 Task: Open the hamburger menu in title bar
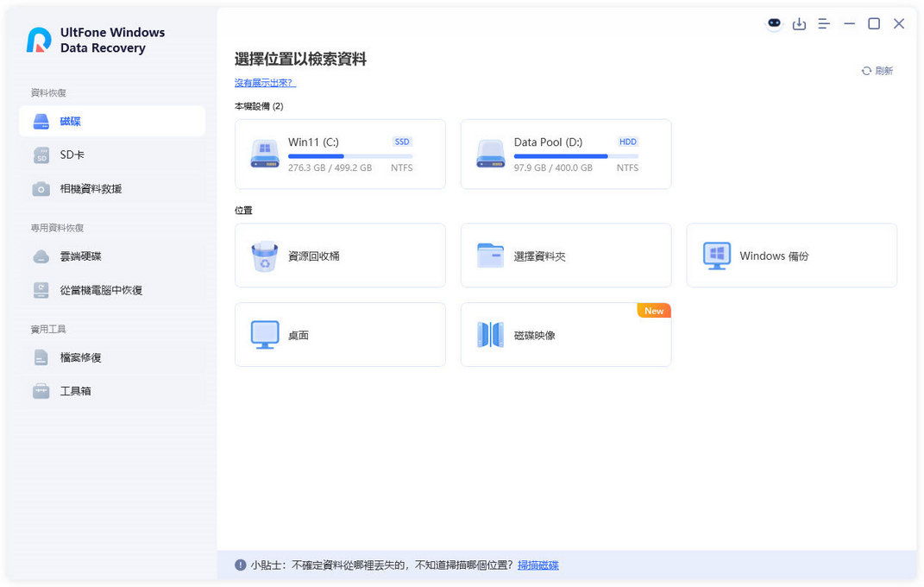click(x=824, y=24)
